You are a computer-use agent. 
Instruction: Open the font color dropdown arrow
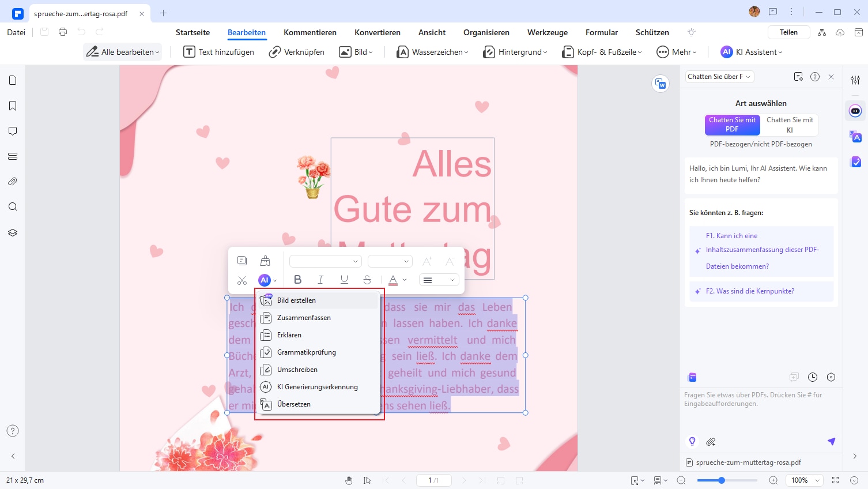[405, 280]
